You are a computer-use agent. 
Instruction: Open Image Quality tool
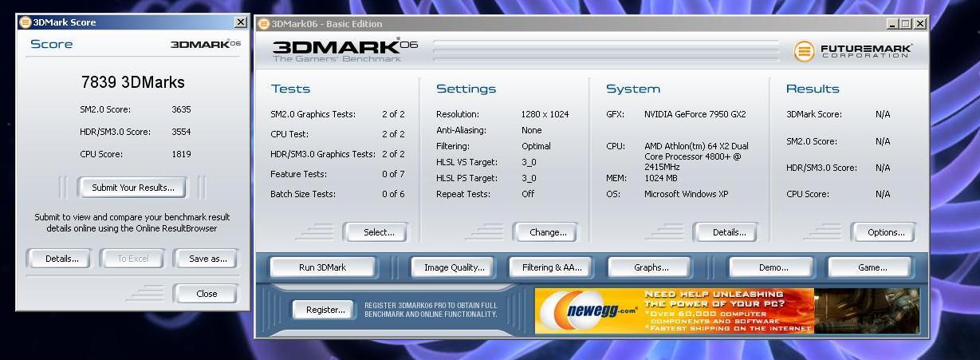point(454,267)
